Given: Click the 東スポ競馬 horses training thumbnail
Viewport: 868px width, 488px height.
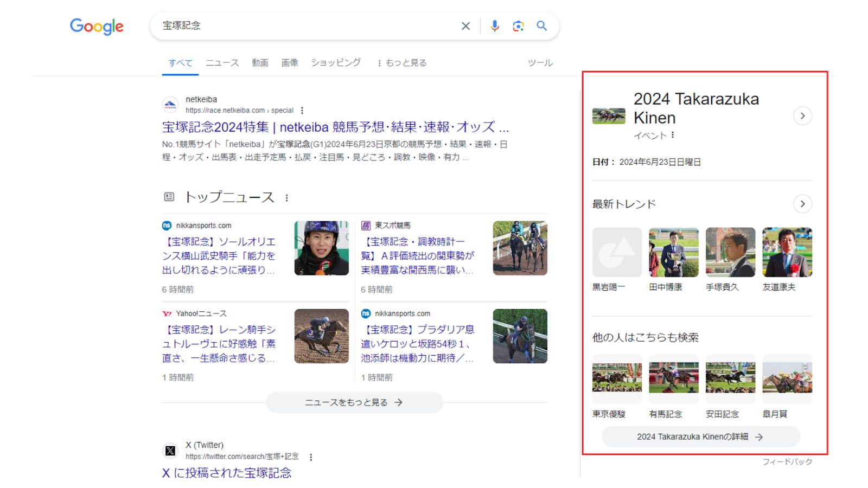Looking at the screenshot, I should tap(520, 248).
